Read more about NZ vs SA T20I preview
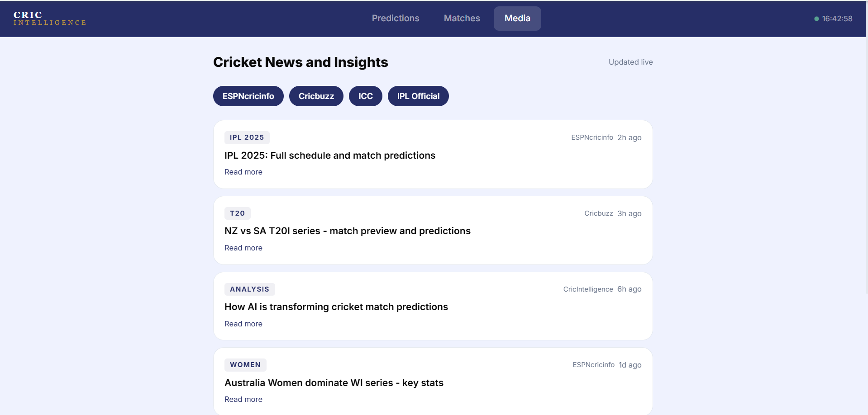Image resolution: width=868 pixels, height=415 pixels. [x=243, y=248]
